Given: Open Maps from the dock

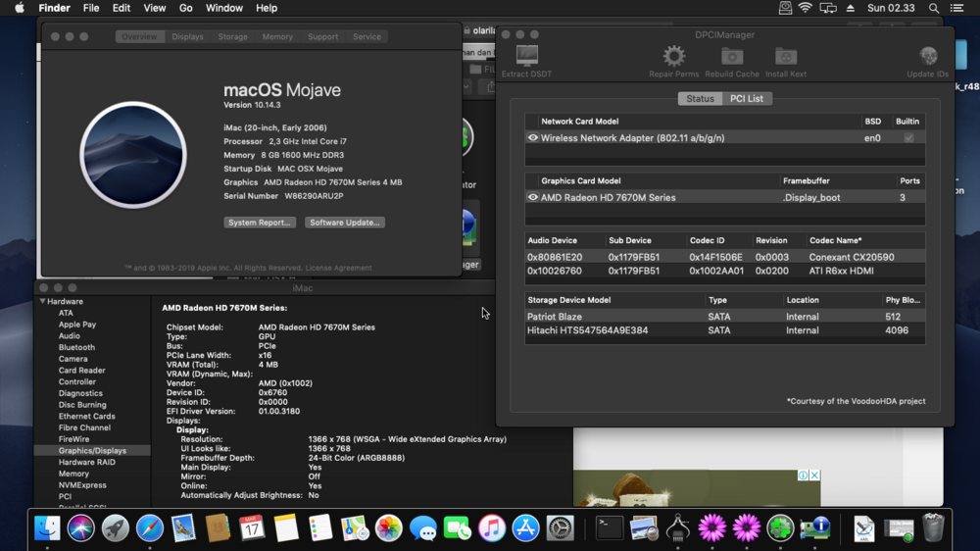Looking at the screenshot, I should [x=355, y=528].
